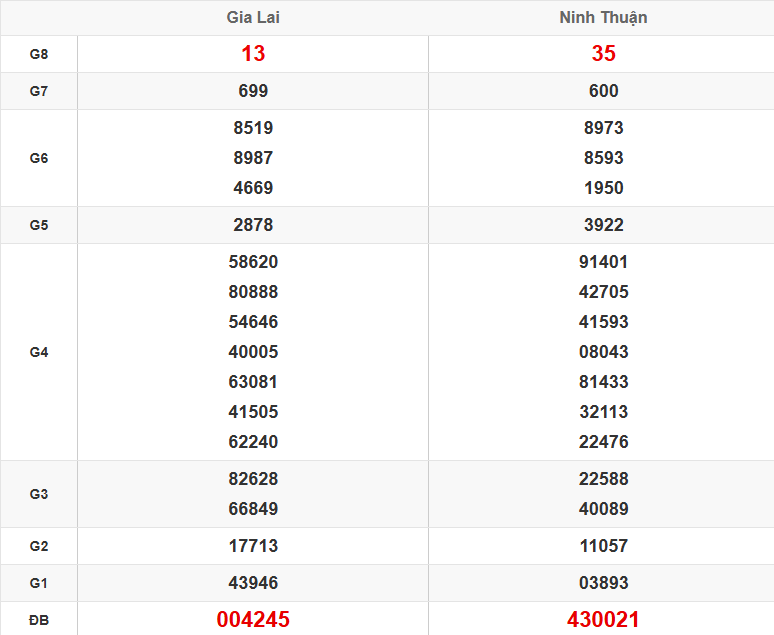This screenshot has height=635, width=774.
Task: Select Ninh Thuận special prize number 430021
Action: click(x=603, y=620)
